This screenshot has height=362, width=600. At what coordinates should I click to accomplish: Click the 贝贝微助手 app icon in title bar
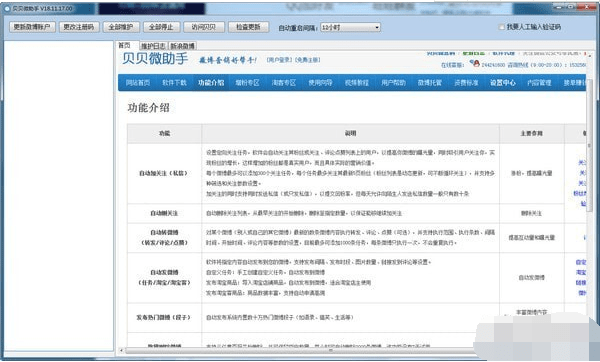7,8
